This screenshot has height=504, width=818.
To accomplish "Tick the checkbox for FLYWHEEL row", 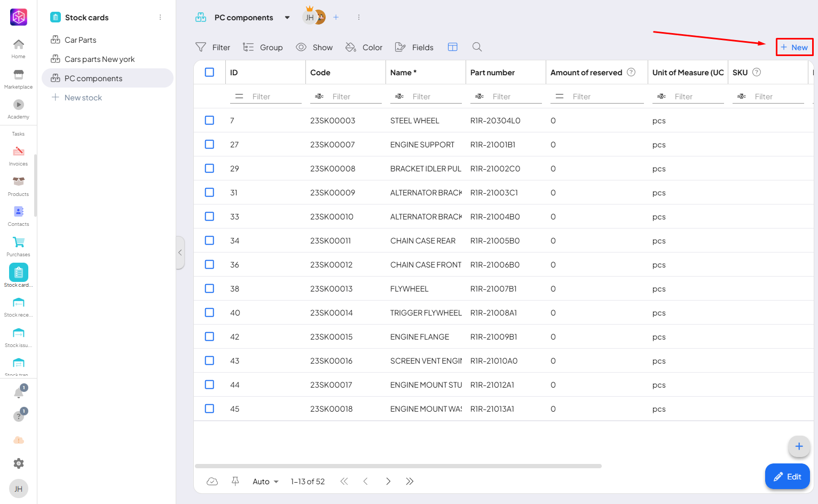I will pyautogui.click(x=209, y=288).
